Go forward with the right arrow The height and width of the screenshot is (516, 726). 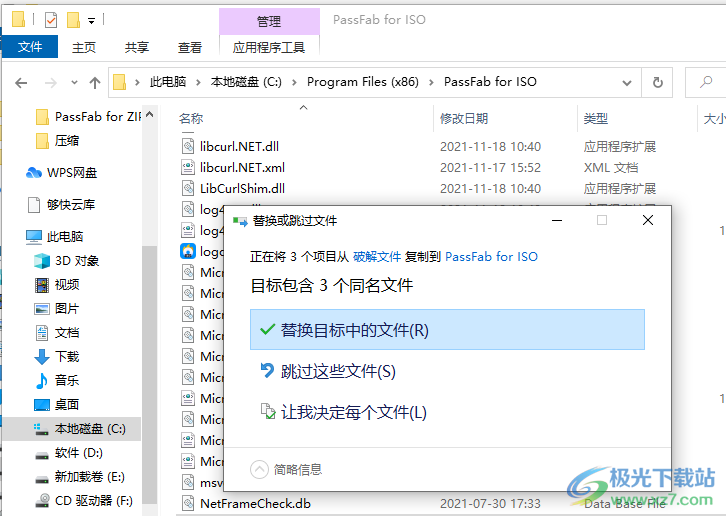pos(50,83)
